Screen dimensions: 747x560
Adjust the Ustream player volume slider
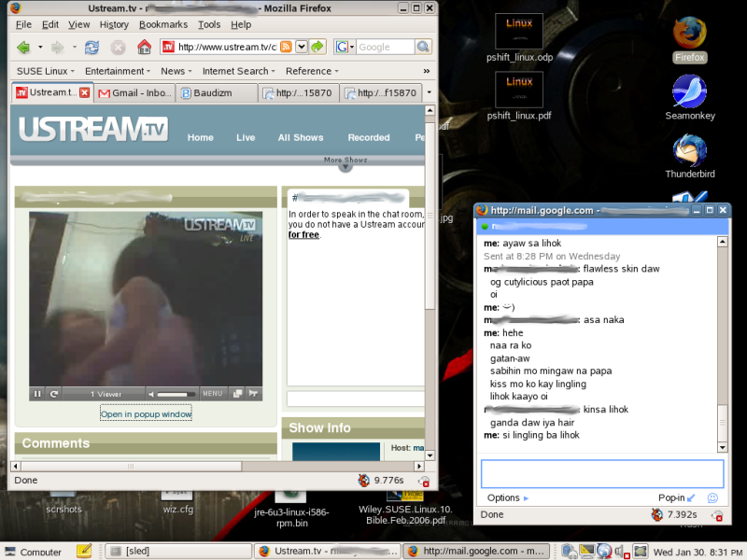coord(176,394)
